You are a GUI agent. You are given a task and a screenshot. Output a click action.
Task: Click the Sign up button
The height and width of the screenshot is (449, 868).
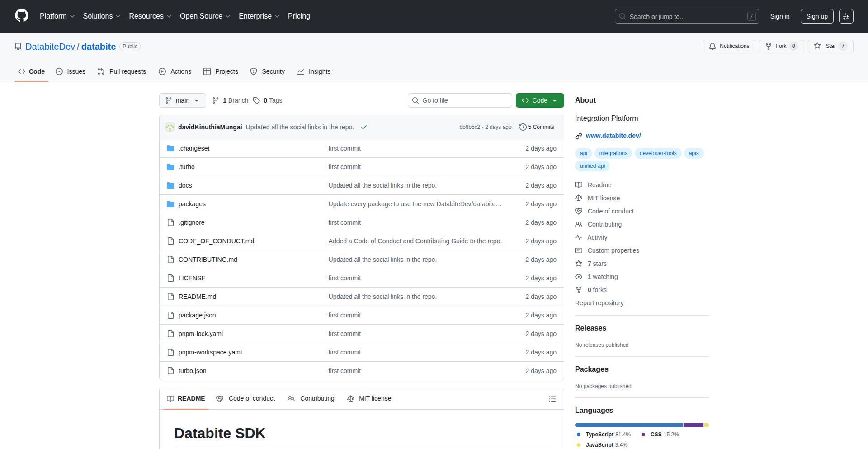coord(816,16)
